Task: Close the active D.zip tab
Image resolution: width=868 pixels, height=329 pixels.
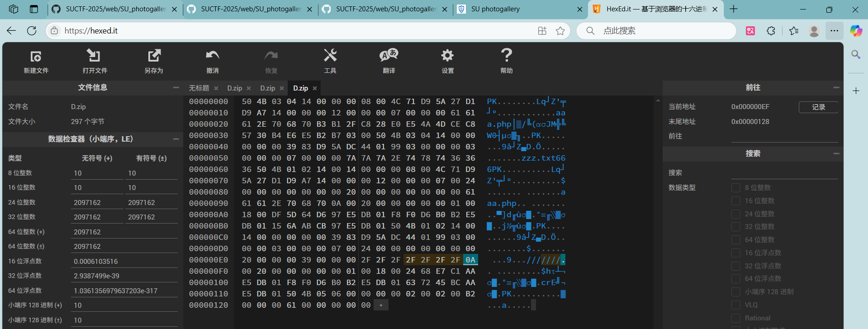Action: [315, 88]
